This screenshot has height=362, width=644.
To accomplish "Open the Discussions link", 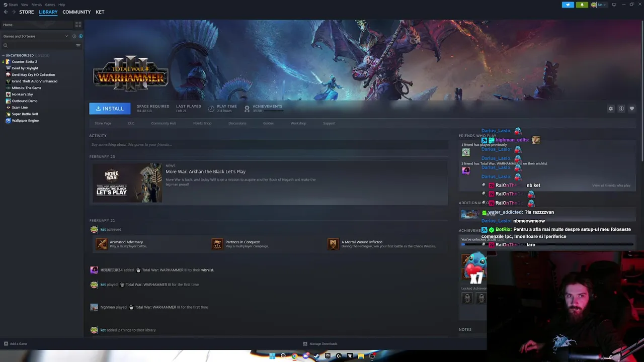I will [237, 123].
